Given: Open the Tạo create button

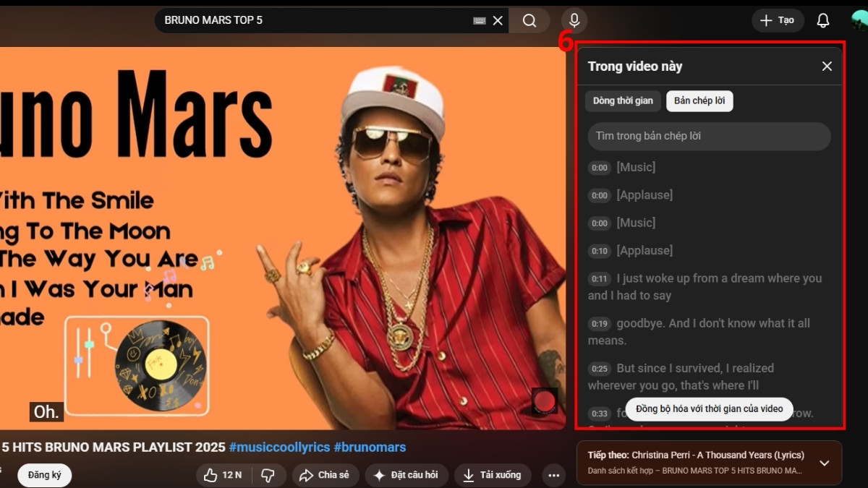Looking at the screenshot, I should point(778,20).
